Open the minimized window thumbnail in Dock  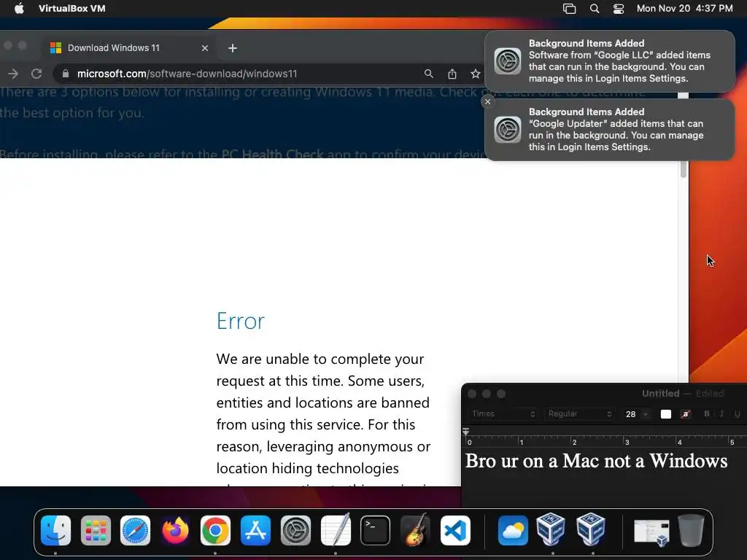pos(651,532)
